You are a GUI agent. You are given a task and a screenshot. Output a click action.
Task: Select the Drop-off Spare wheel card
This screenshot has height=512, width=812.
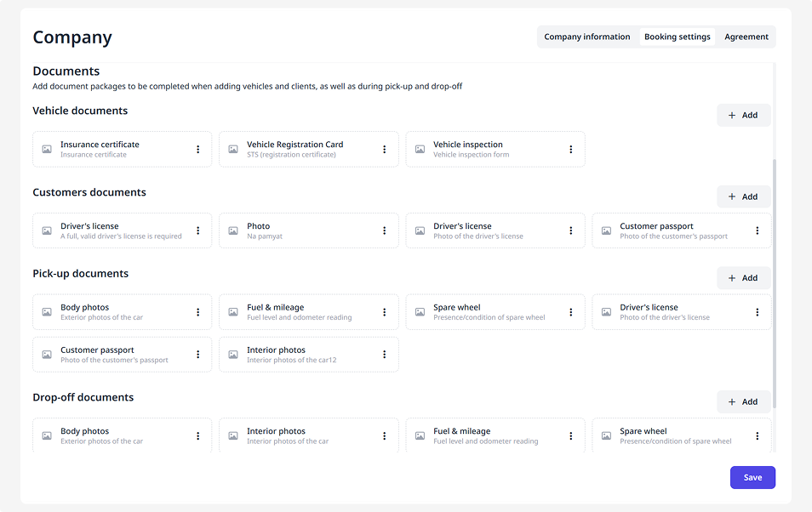tap(672, 436)
